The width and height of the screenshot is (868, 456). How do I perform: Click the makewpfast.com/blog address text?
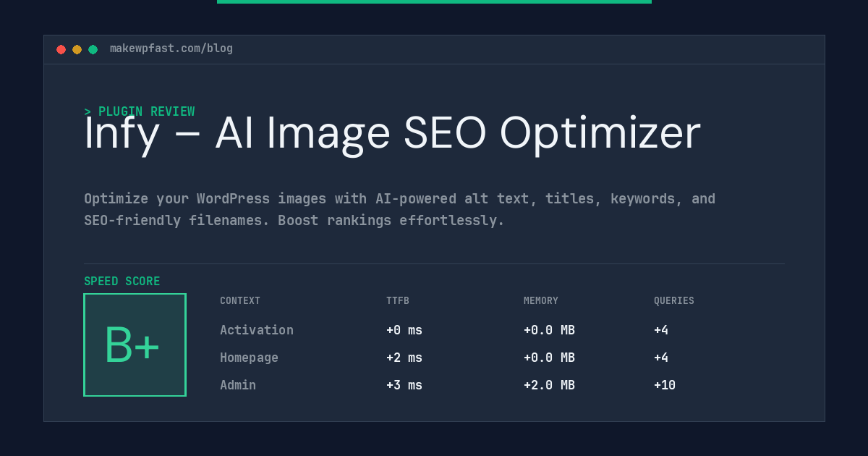pyautogui.click(x=171, y=48)
